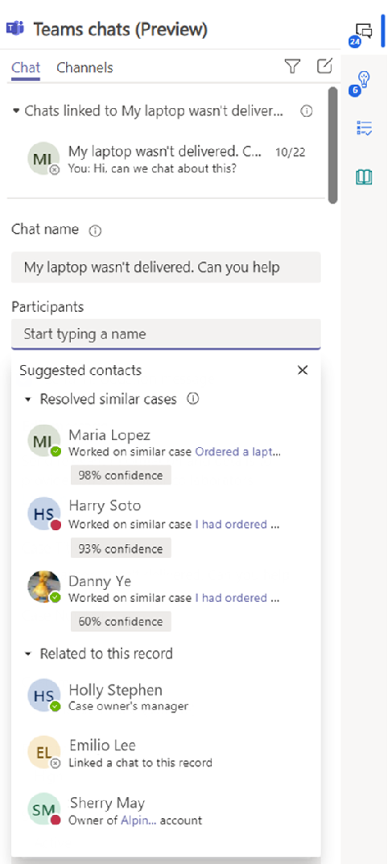Click the Chat name text field
The height and width of the screenshot is (868, 392).
pos(166,268)
